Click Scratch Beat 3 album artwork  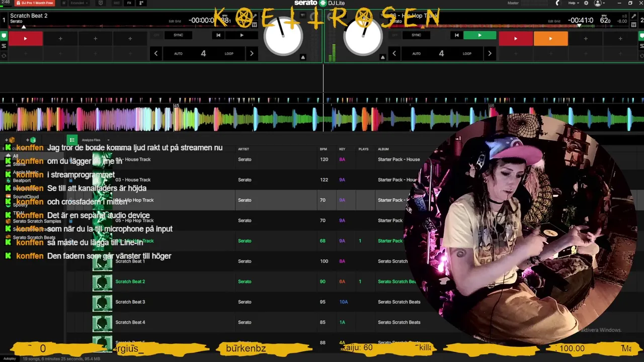(x=102, y=302)
